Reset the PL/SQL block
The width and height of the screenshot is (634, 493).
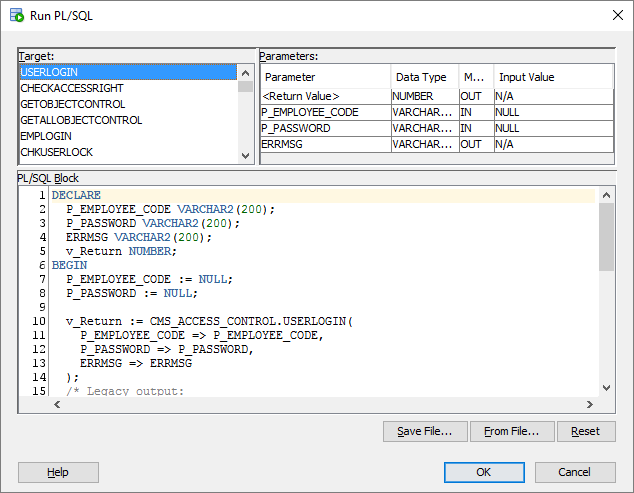coord(586,432)
